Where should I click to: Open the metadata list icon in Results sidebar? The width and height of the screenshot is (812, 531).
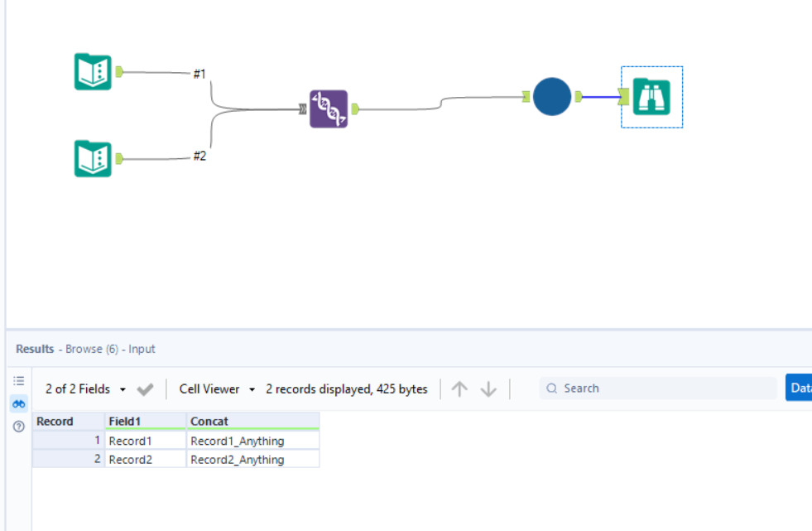pos(18,380)
